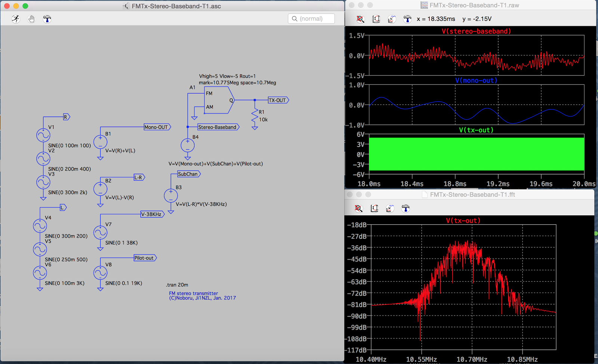Click the third graph icon in the FFT toolbar

click(390, 209)
